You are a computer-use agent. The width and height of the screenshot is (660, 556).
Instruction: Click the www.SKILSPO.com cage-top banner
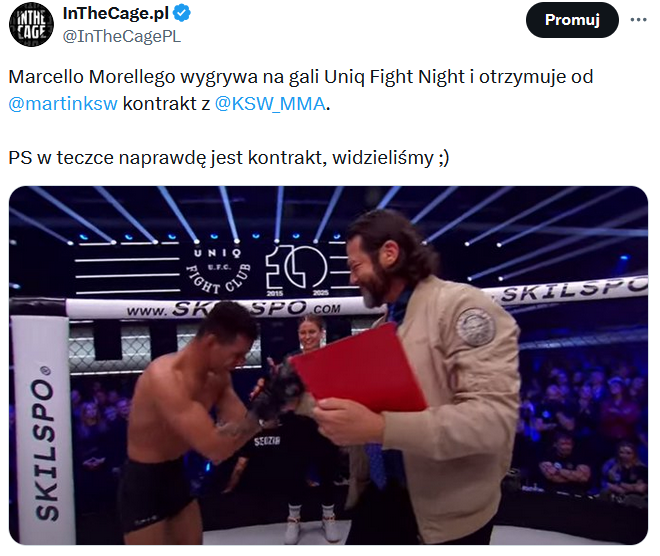coord(225,309)
